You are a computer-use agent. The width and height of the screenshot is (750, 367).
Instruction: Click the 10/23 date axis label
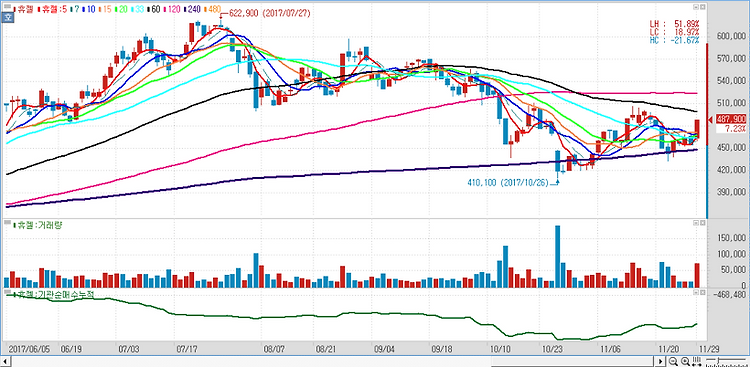point(552,349)
